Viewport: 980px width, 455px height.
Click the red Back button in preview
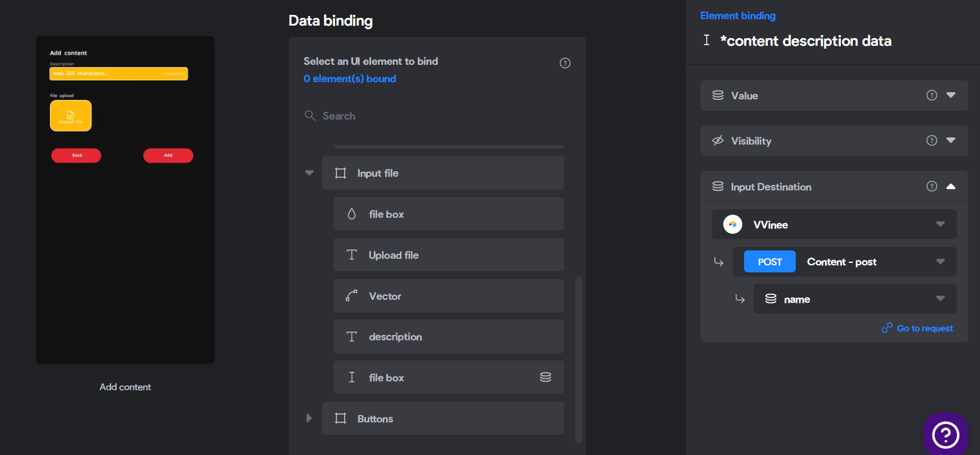76,155
